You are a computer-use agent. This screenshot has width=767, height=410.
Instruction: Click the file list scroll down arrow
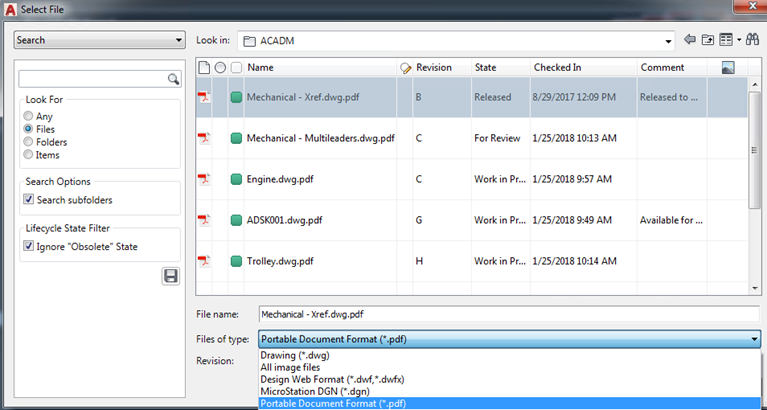[x=754, y=289]
